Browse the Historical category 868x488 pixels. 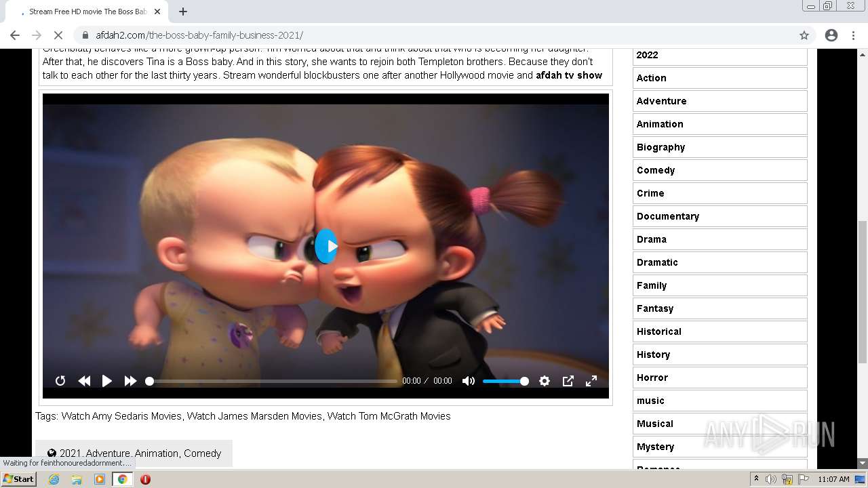(720, 331)
